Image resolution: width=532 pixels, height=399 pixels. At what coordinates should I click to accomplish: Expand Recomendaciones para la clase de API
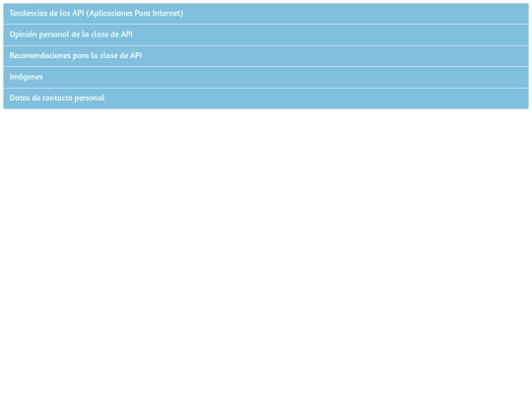click(x=266, y=56)
